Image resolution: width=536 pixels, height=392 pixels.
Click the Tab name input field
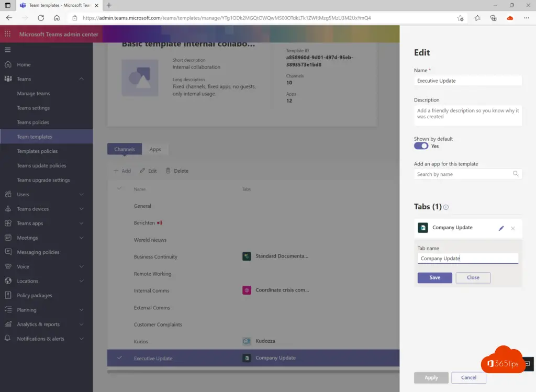[467, 259]
